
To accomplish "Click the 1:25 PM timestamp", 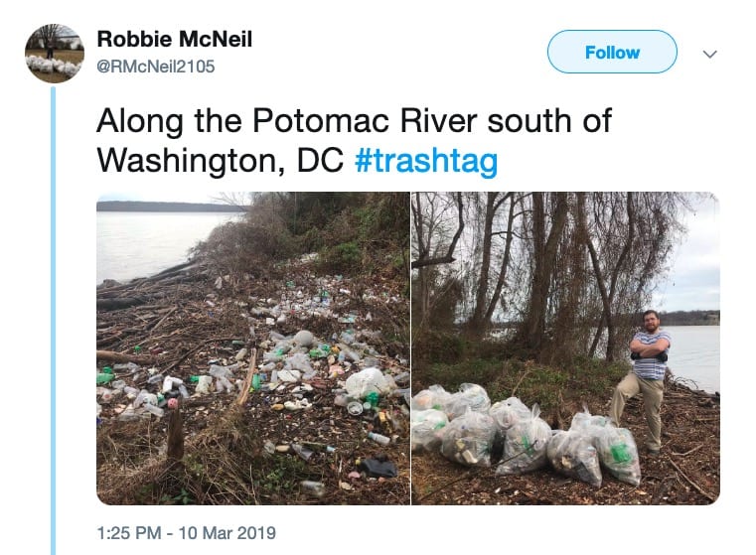I will [131, 532].
